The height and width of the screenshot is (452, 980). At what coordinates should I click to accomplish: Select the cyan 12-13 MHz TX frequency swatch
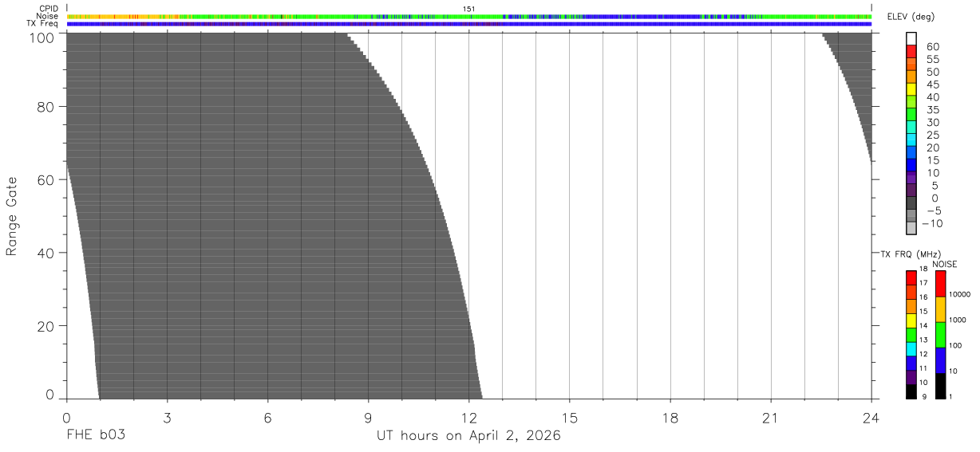click(x=911, y=349)
